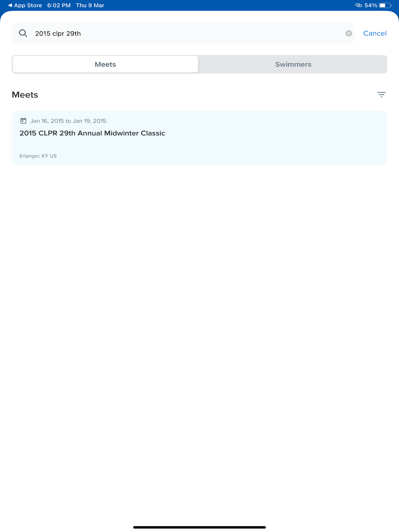399x532 pixels.
Task: Go back to App Store via the arrow
Action: [x=10, y=5]
